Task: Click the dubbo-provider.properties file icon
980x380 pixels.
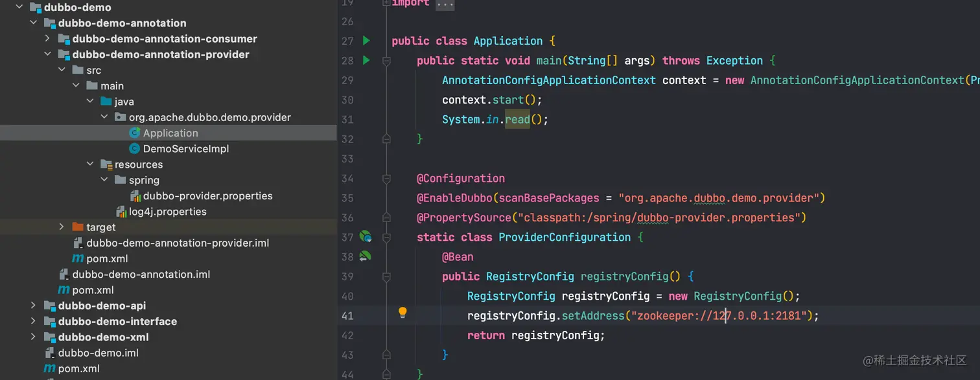Action: [135, 196]
